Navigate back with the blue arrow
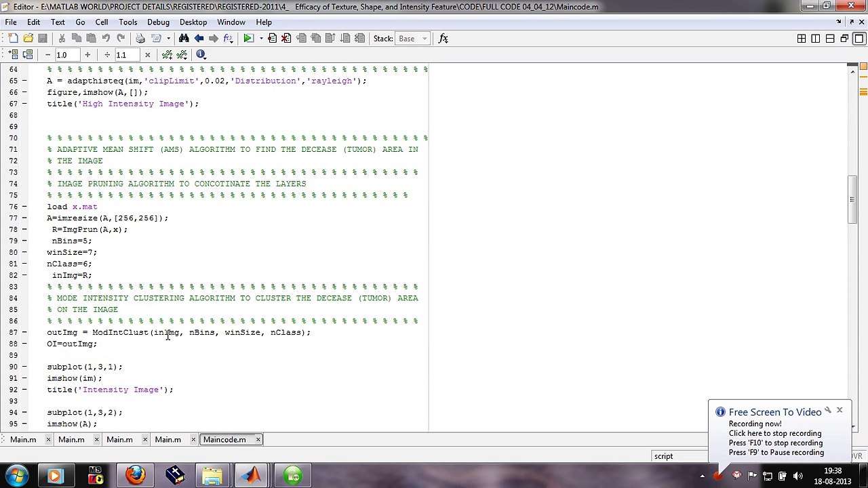The width and height of the screenshot is (868, 488). pyautogui.click(x=199, y=39)
